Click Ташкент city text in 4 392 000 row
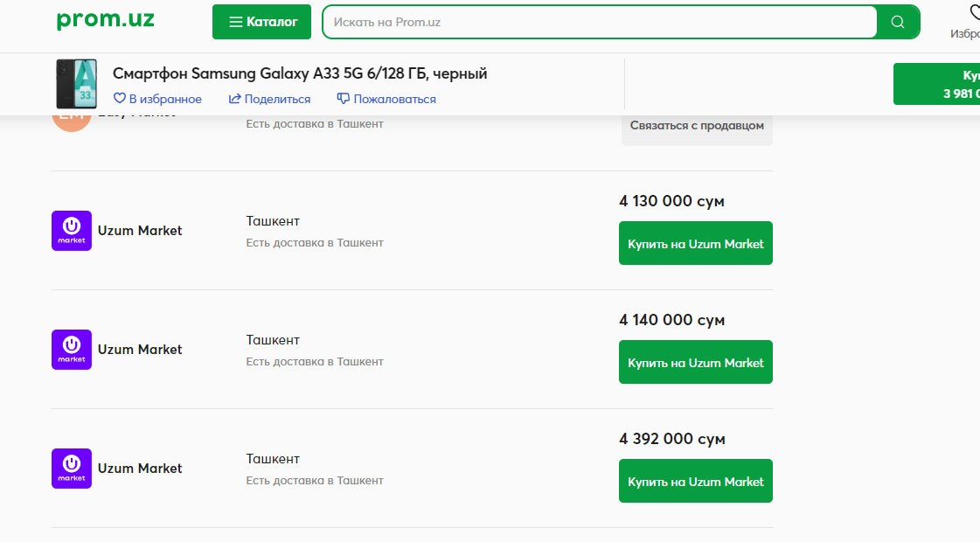 point(273,459)
